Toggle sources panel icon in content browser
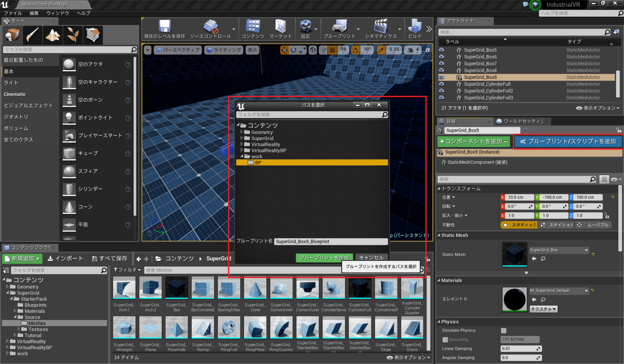The width and height of the screenshot is (624, 364). pos(6,270)
